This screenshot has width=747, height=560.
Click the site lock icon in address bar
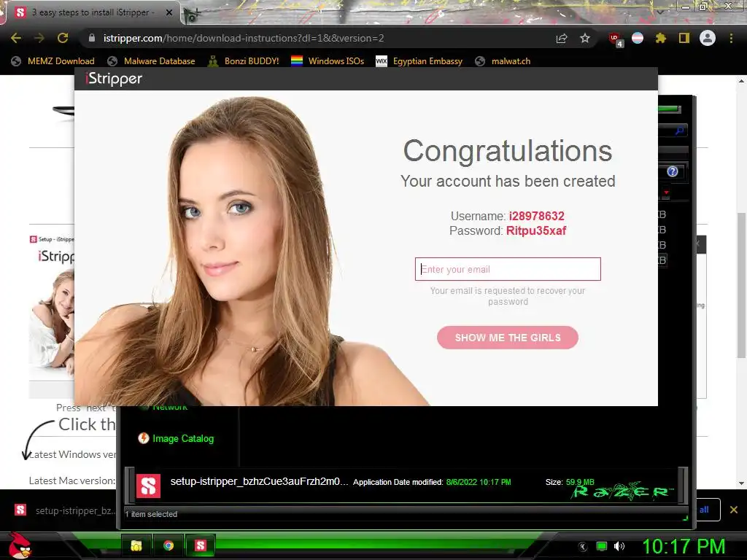(92, 38)
